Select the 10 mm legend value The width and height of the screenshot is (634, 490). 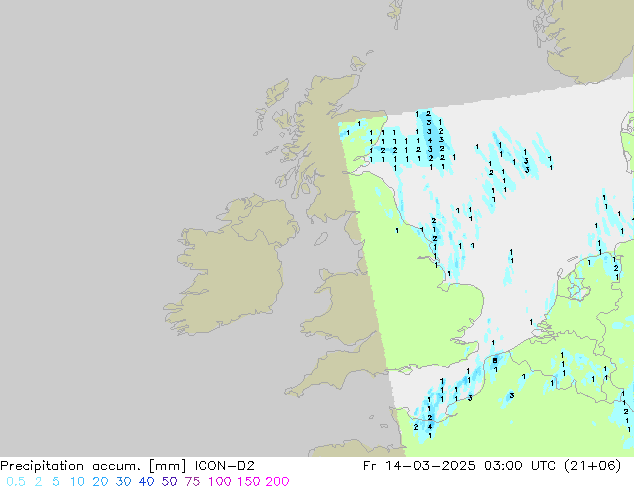pyautogui.click(x=77, y=482)
